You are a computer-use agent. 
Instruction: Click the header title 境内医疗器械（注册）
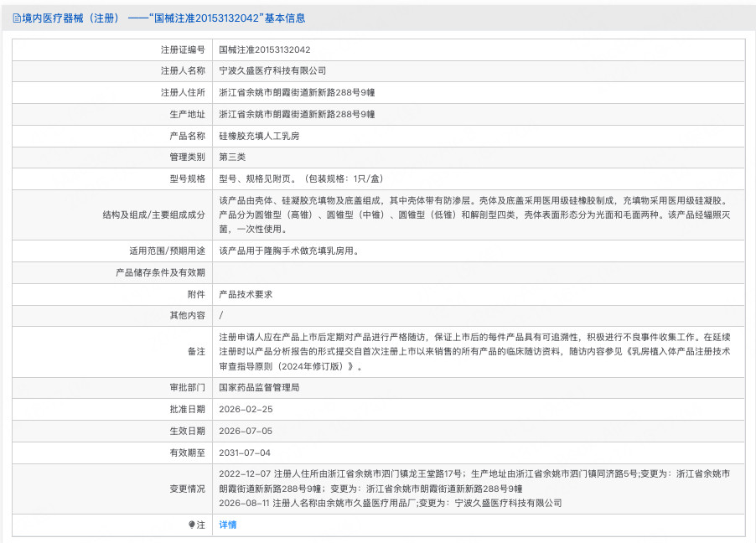click(x=70, y=18)
